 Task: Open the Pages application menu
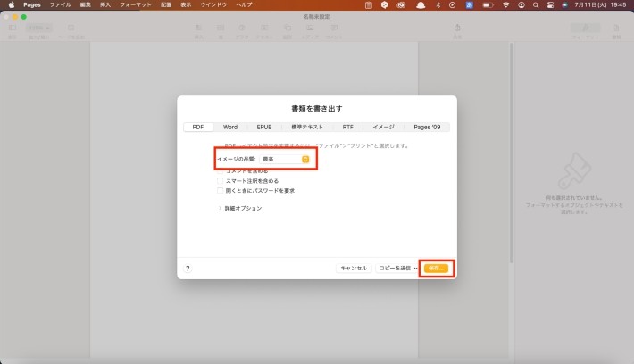[32, 4]
